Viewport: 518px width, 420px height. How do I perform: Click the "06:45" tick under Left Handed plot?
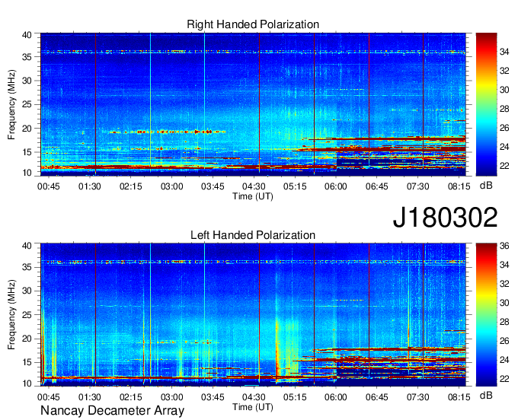pyautogui.click(x=376, y=396)
